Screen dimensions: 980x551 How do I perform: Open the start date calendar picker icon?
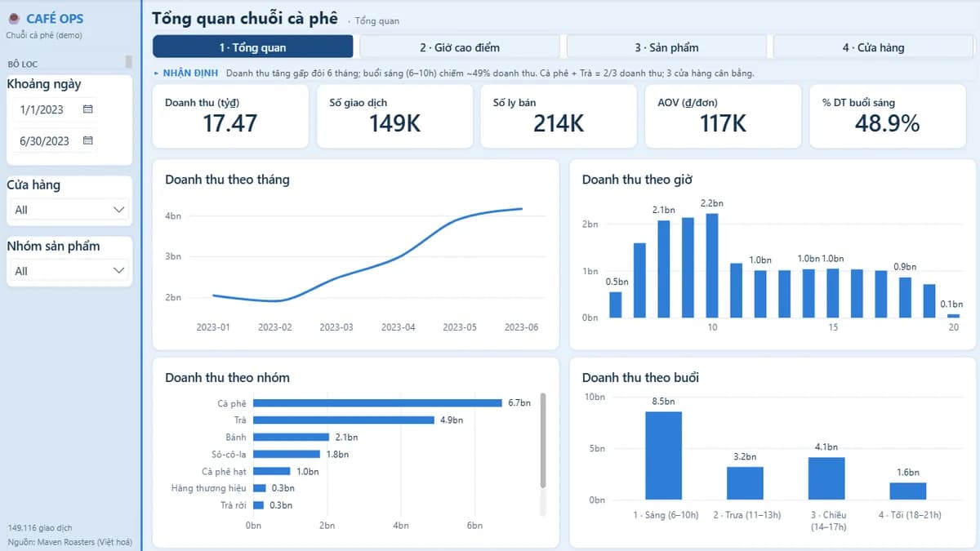88,109
